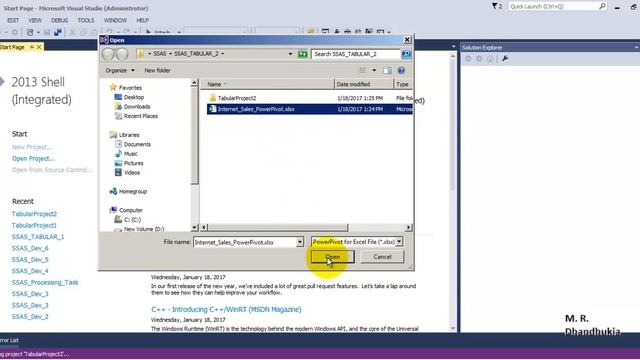
Task: Click the Forward arrow in Open dialog
Action: coord(122,54)
